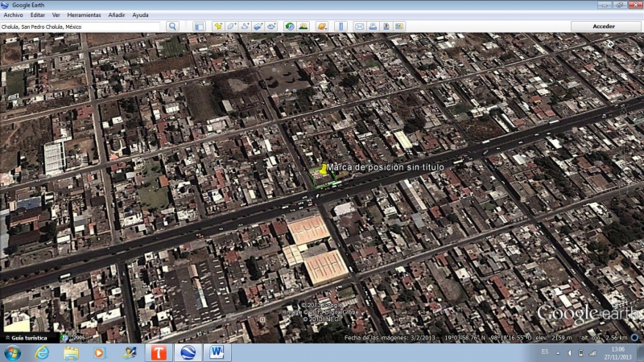Toggle historical imagery clock icon
Screen dimensions: 644x362
click(290, 27)
